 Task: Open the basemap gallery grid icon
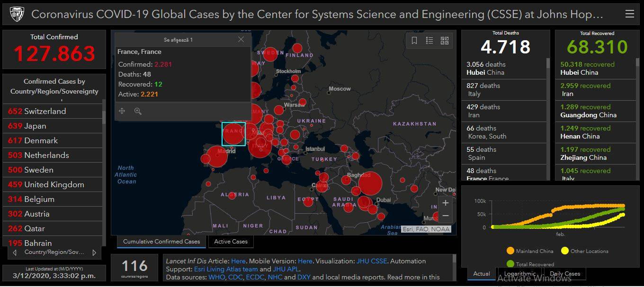(445, 41)
